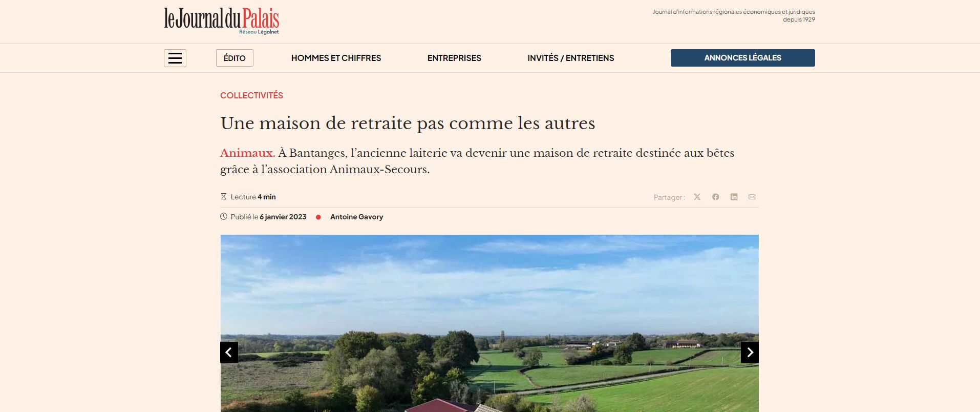The height and width of the screenshot is (412, 980).
Task: Click the Réseau Légalnet text under the logo
Action: pos(259,32)
